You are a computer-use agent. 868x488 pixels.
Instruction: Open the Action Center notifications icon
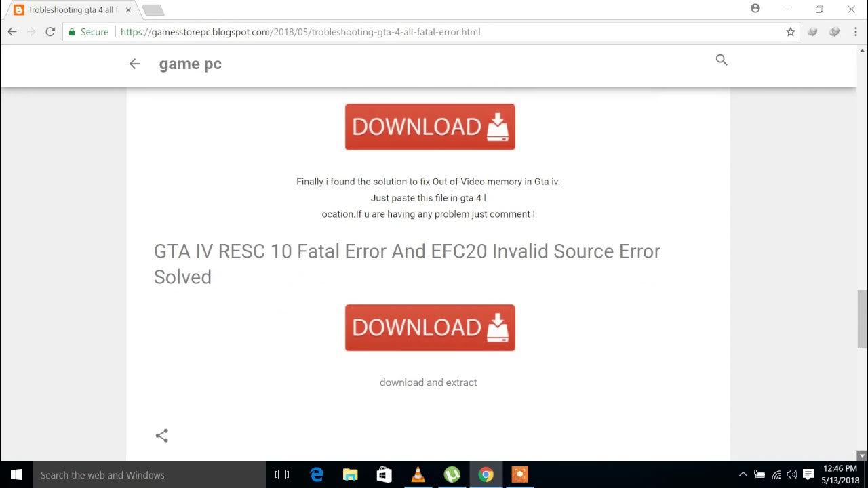click(x=808, y=474)
